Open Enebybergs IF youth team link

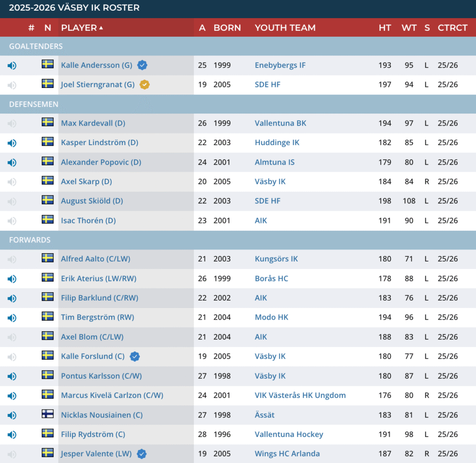click(x=280, y=65)
